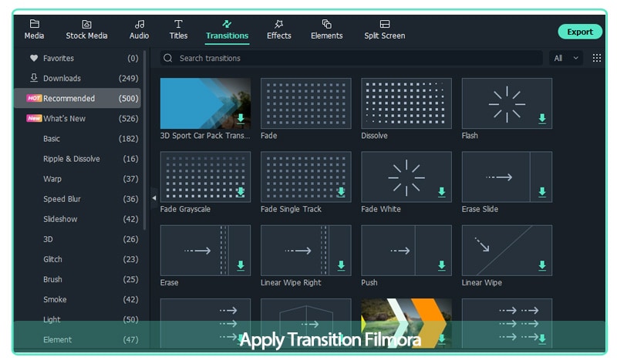Select the Fade transition thumbnail
The image size is (617, 364).
305,103
